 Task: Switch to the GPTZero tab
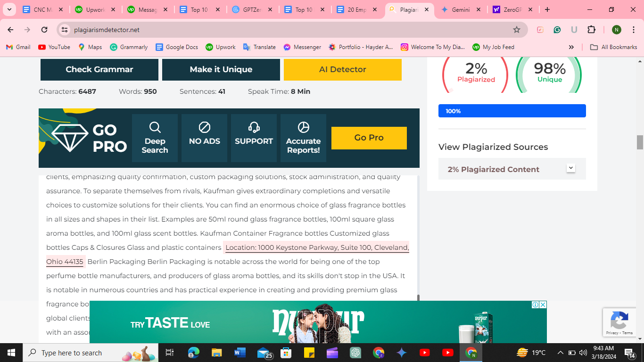[x=253, y=9]
